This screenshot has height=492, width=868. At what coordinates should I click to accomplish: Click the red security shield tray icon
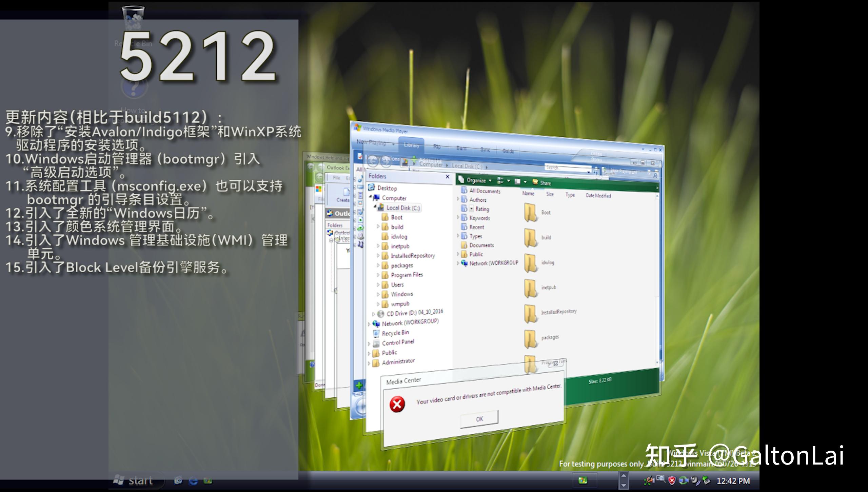point(672,480)
